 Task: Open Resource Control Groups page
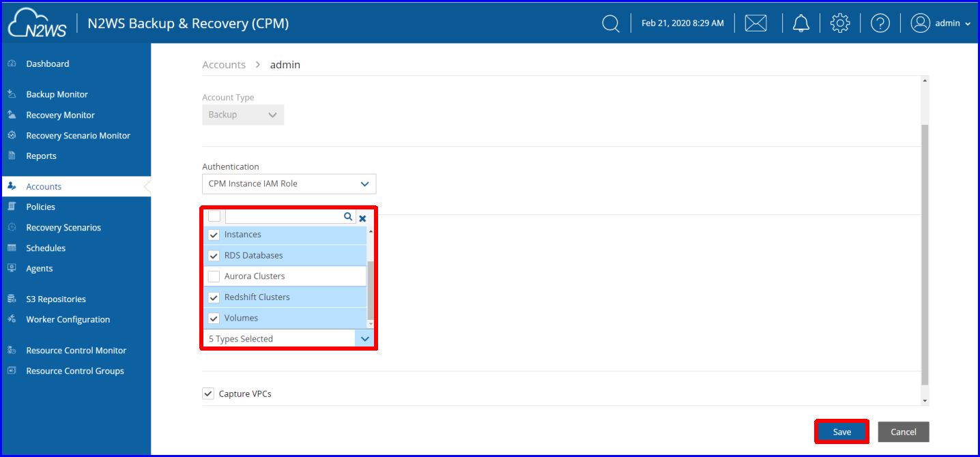pos(75,370)
